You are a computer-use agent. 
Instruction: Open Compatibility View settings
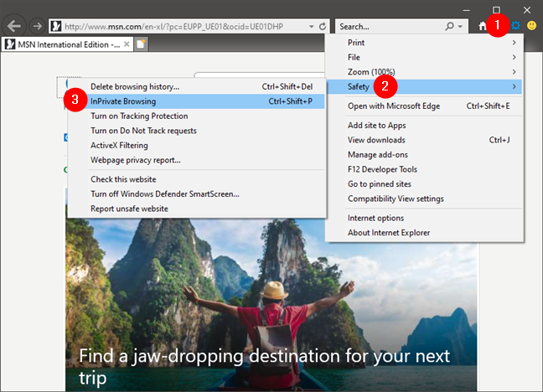click(x=425, y=199)
